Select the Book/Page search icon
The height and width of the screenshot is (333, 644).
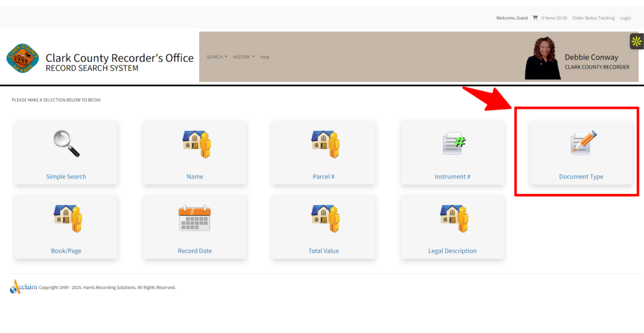67,218
